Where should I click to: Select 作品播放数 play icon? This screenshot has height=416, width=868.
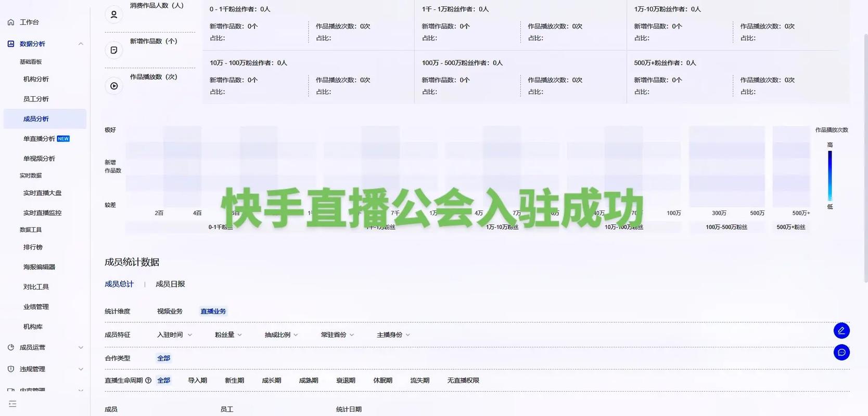point(114,86)
